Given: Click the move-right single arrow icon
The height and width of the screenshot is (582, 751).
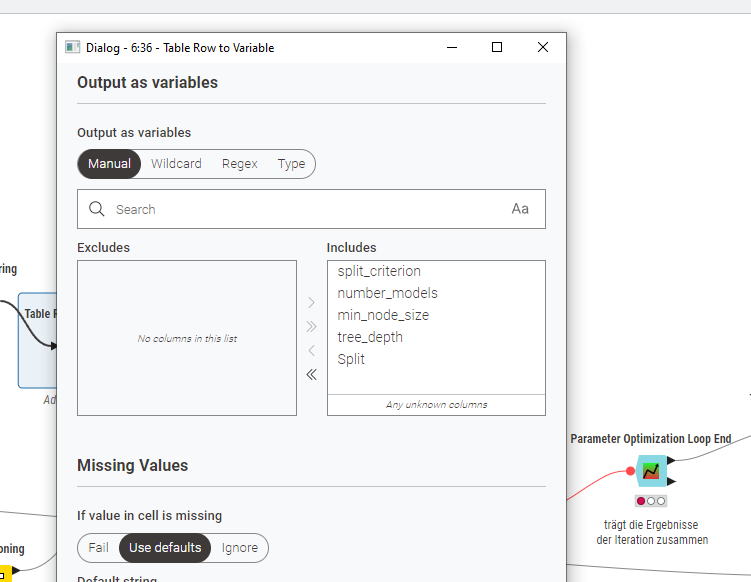Looking at the screenshot, I should 311,302.
